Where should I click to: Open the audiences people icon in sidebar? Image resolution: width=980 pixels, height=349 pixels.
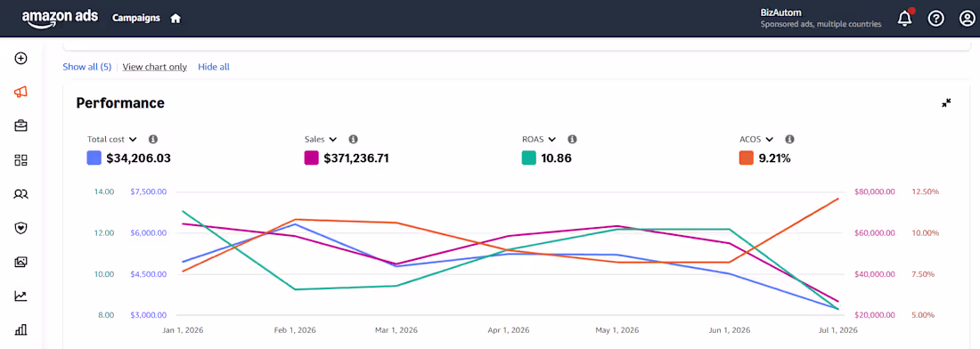[x=20, y=194]
